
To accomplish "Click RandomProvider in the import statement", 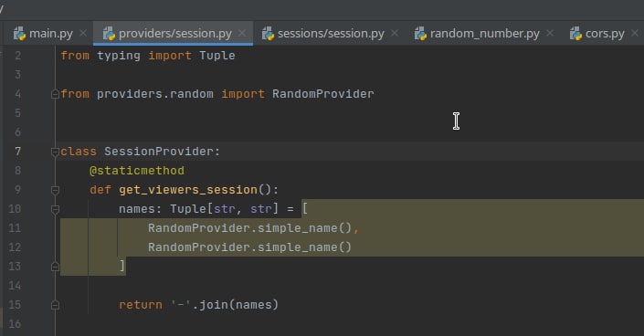I will (323, 94).
